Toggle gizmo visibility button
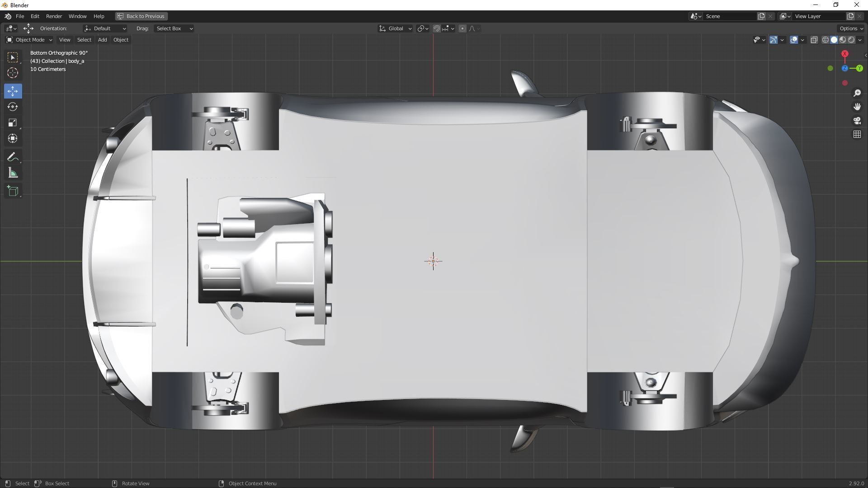 click(774, 40)
